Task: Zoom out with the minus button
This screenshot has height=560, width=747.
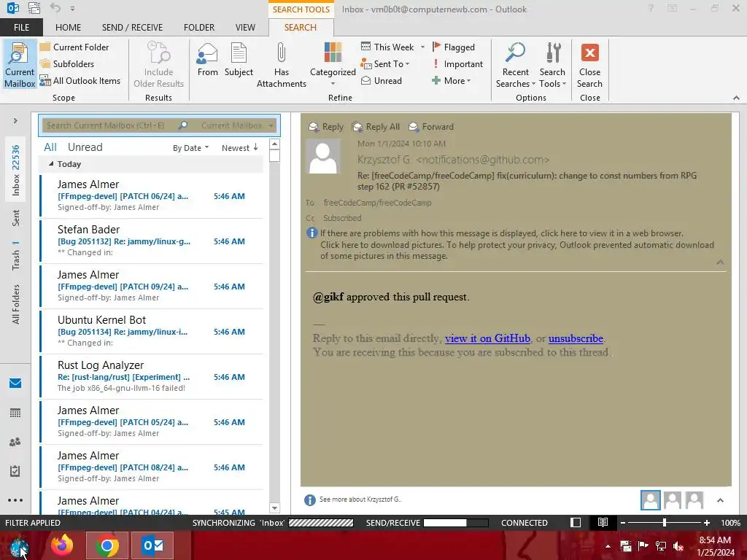Action: [623, 523]
